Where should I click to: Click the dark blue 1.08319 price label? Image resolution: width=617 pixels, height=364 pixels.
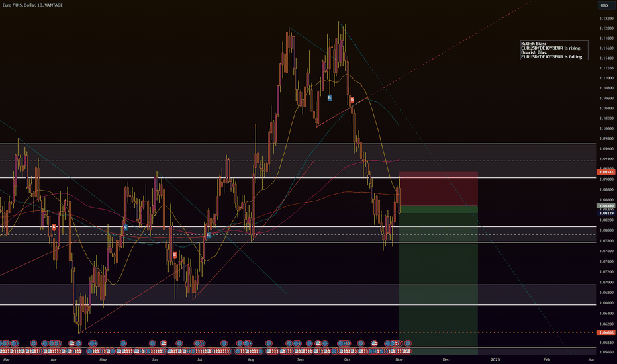[x=606, y=213]
